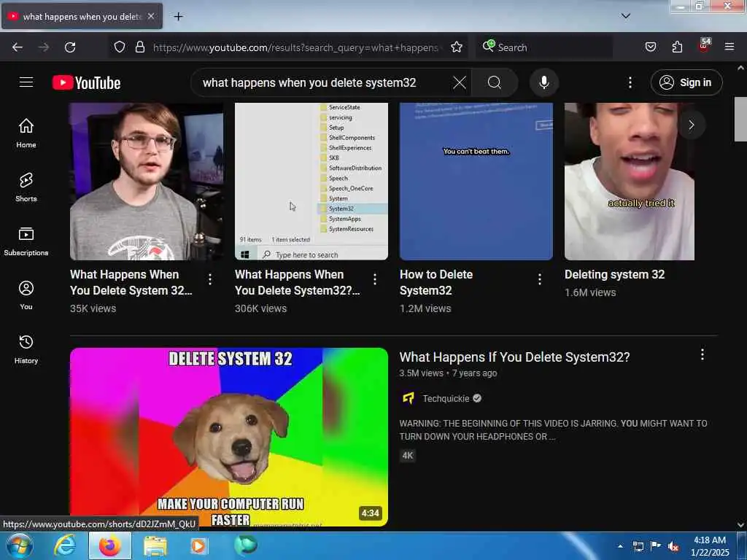Click scrollbar down arrow at bottom

740,525
